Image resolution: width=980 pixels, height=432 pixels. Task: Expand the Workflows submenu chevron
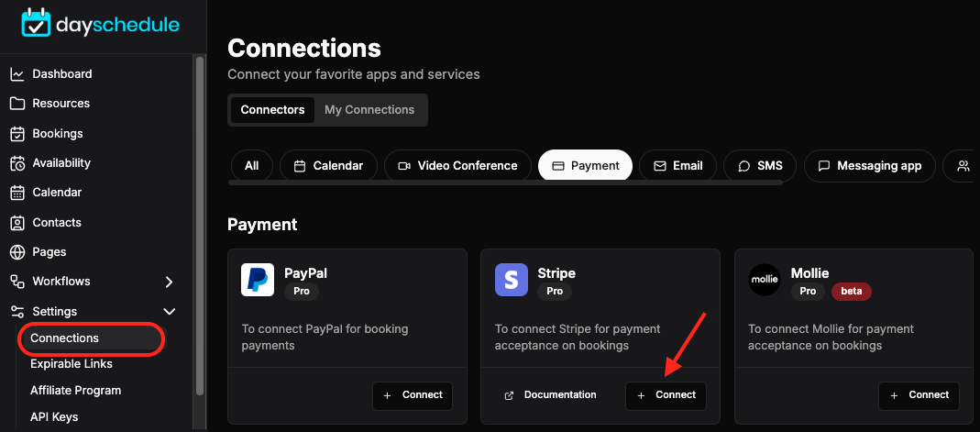click(x=169, y=282)
